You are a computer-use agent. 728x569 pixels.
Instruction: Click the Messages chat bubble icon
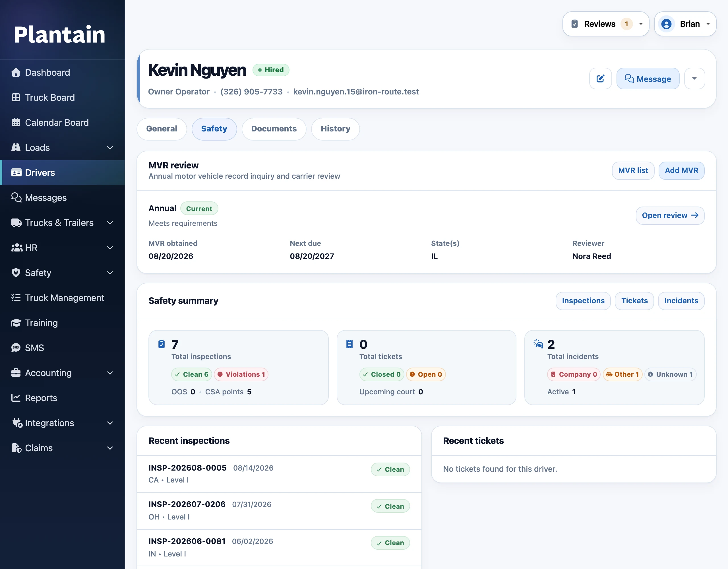(16, 197)
